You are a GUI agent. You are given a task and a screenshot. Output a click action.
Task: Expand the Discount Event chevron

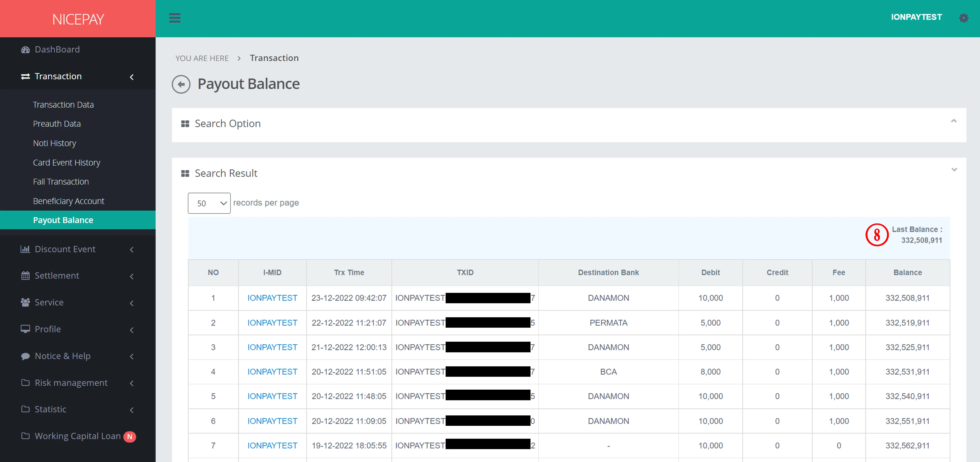[x=132, y=250]
